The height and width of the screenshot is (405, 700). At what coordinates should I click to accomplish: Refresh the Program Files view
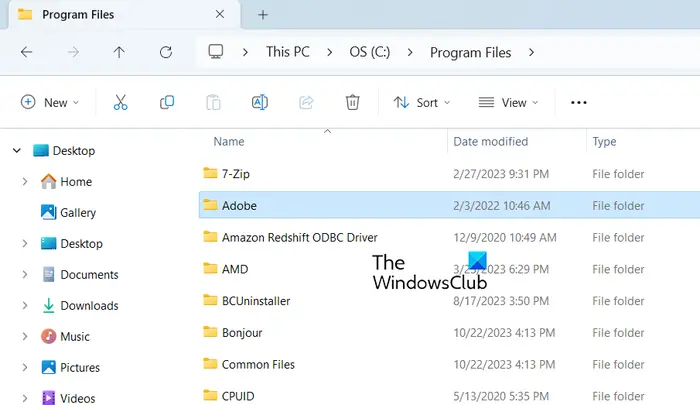[166, 52]
